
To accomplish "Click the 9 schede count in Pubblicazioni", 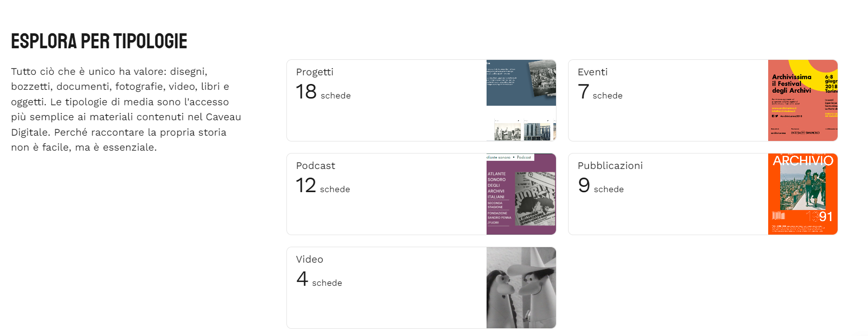I will pos(600,185).
